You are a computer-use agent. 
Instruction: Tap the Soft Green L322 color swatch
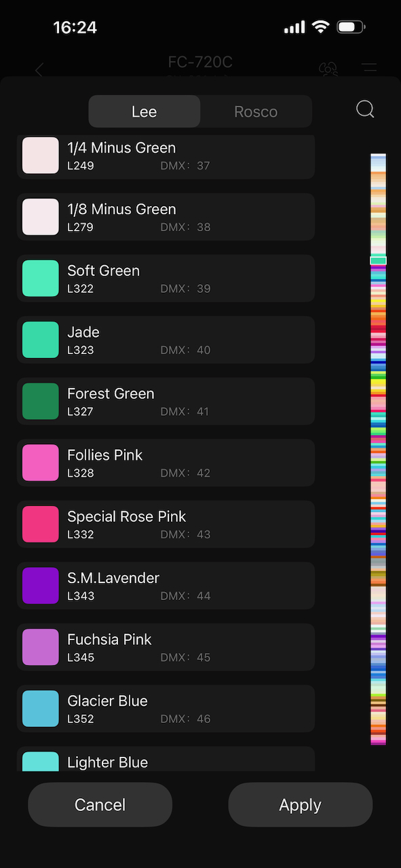[40, 278]
